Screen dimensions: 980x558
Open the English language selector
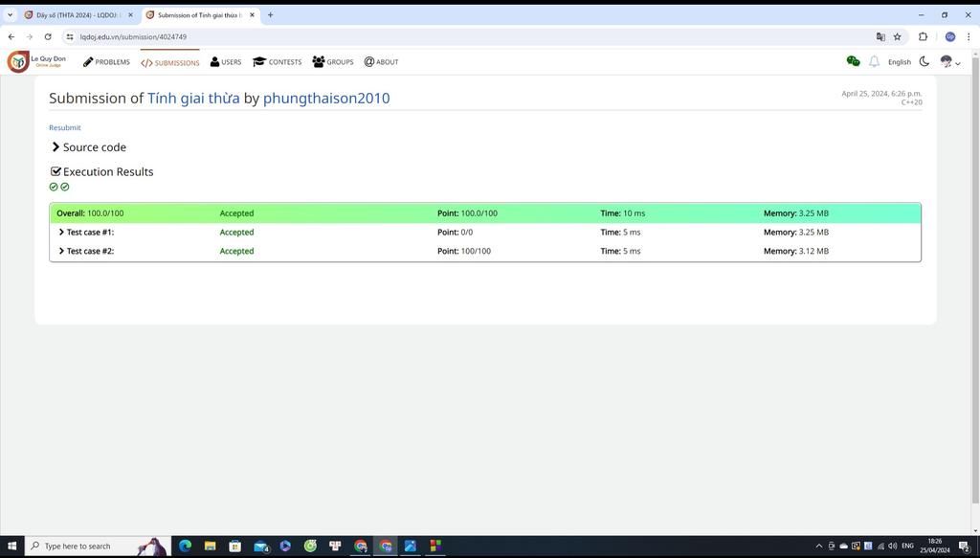point(900,62)
